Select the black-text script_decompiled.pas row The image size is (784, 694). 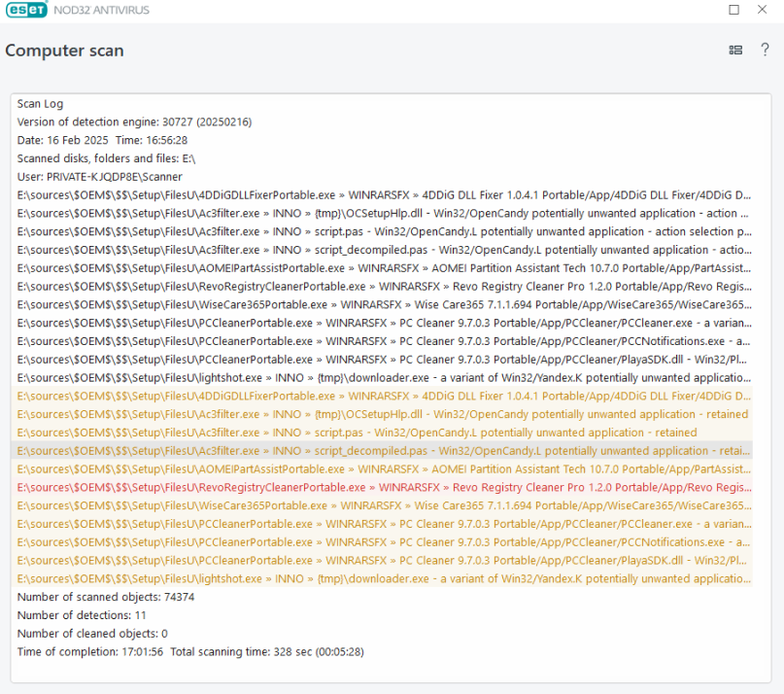(382, 250)
